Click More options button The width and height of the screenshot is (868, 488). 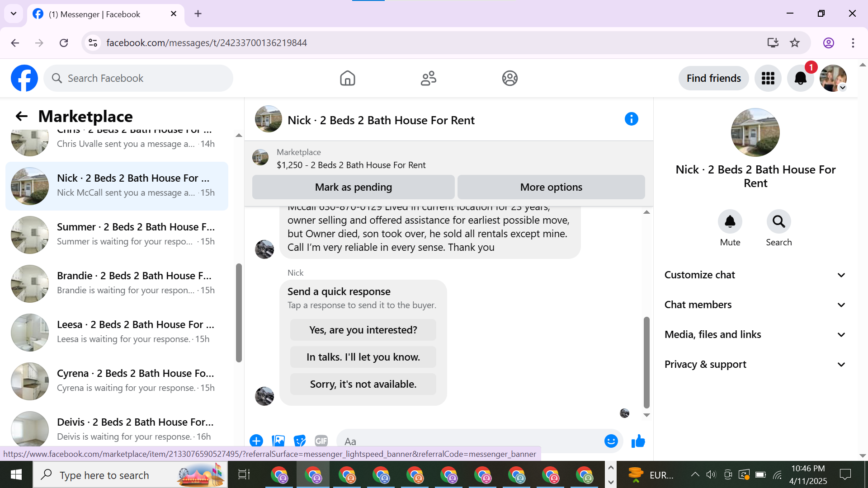(551, 187)
